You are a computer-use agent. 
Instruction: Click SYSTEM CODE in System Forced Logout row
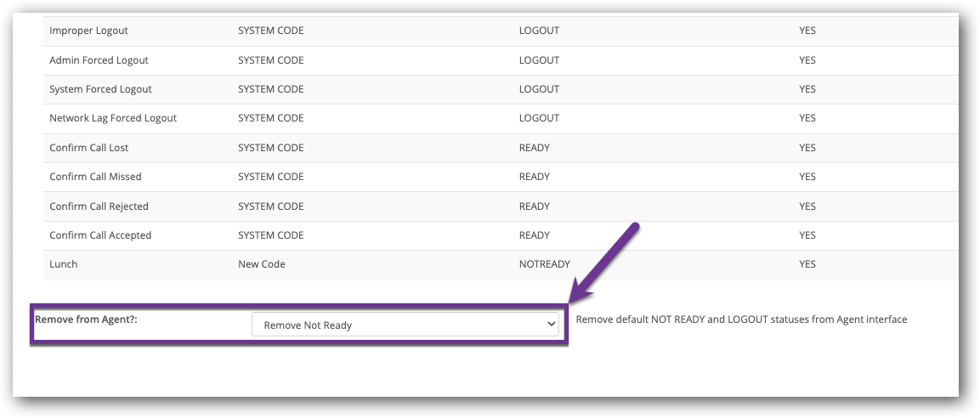[270, 88]
